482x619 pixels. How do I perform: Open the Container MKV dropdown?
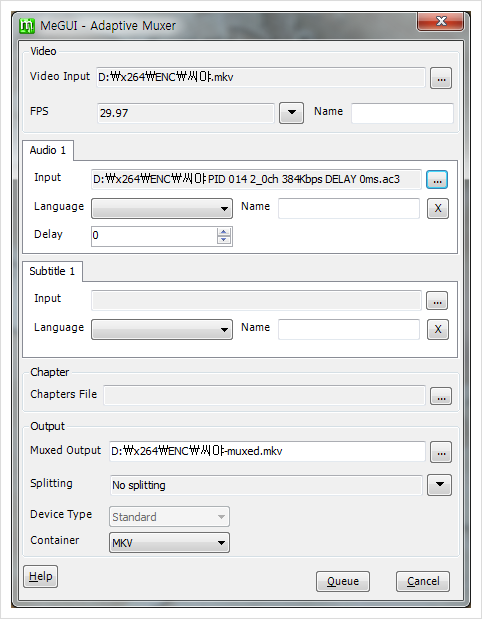coord(169,543)
